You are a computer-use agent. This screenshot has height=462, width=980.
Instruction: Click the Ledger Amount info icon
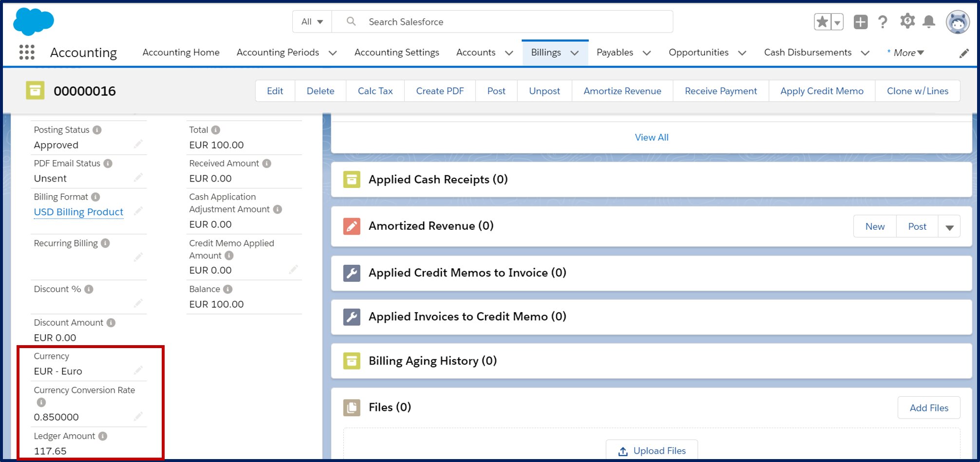[102, 436]
